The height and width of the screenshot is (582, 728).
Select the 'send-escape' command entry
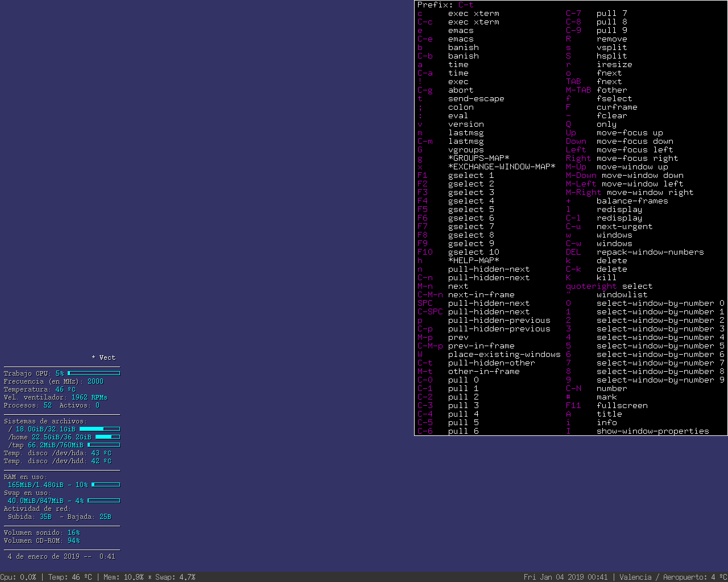tap(476, 98)
